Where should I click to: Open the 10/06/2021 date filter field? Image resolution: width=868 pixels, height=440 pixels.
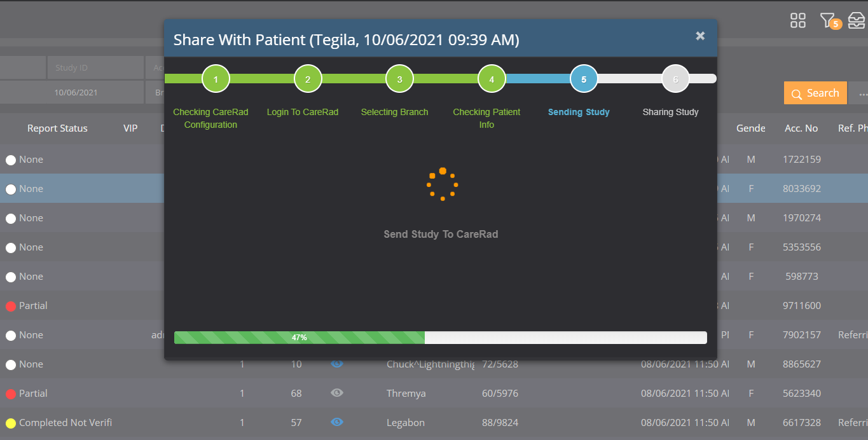click(76, 92)
